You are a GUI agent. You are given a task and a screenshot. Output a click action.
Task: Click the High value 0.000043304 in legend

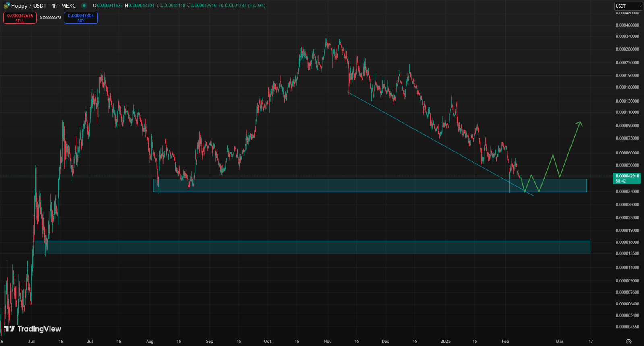coord(141,6)
